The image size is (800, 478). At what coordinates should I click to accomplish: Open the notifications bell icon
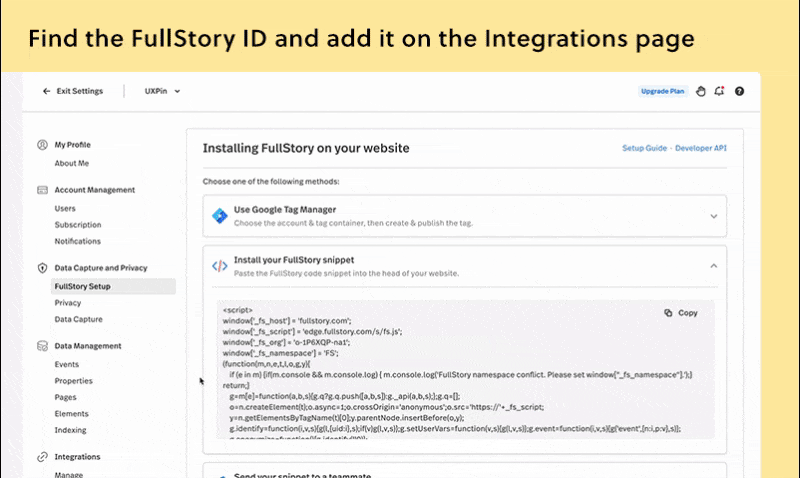coord(719,91)
